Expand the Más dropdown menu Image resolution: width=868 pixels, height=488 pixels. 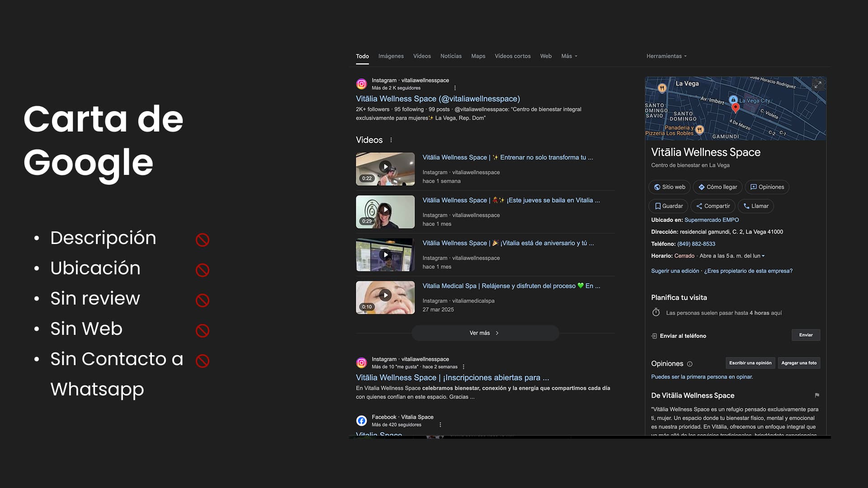[x=569, y=56]
